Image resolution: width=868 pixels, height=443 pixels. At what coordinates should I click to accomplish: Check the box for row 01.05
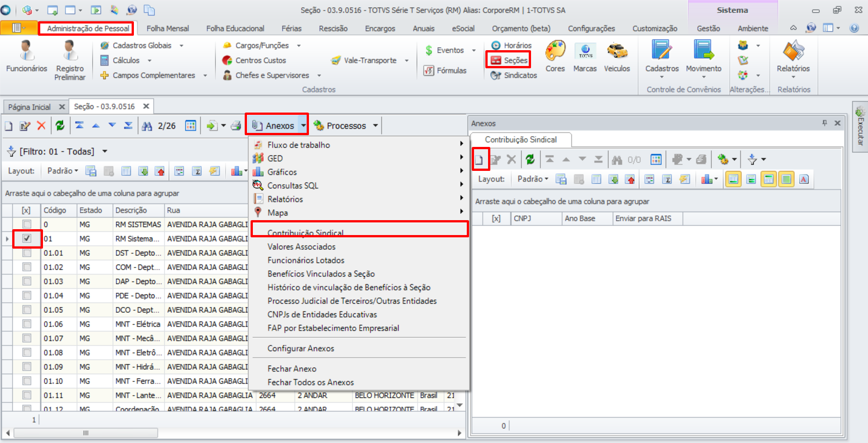(x=27, y=310)
